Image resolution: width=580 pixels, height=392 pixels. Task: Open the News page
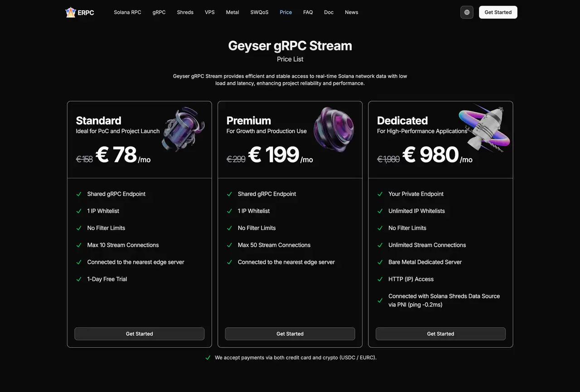pyautogui.click(x=351, y=12)
